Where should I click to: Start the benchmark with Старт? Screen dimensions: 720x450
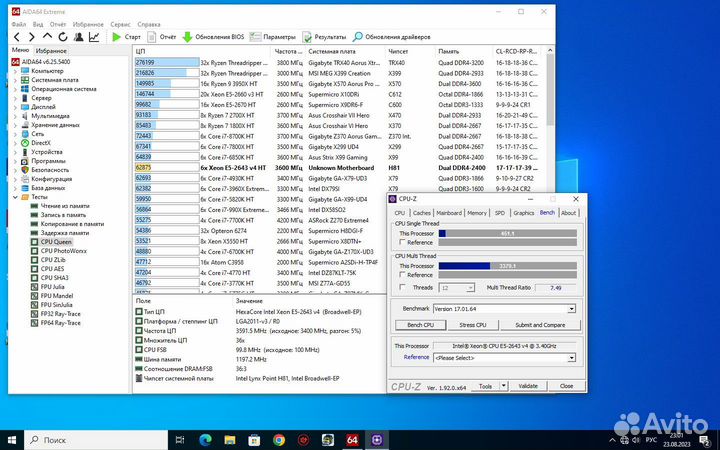[x=126, y=37]
